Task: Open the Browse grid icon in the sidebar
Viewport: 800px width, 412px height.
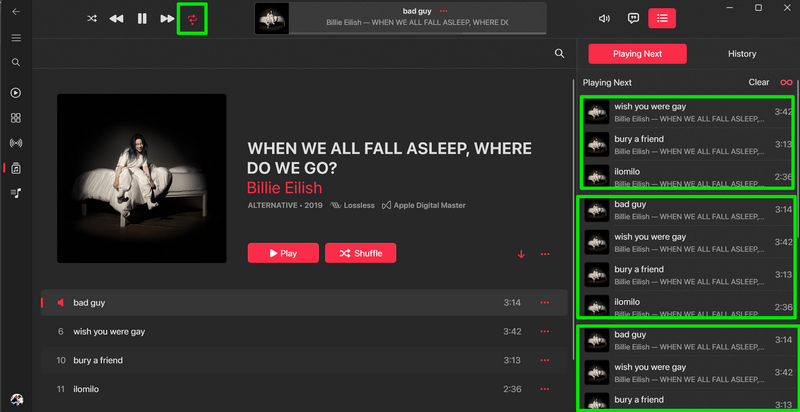Action: pyautogui.click(x=16, y=118)
